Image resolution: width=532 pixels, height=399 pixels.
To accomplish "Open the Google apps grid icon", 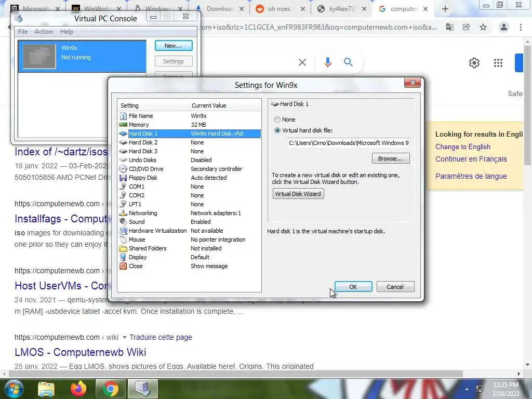I will tap(498, 63).
